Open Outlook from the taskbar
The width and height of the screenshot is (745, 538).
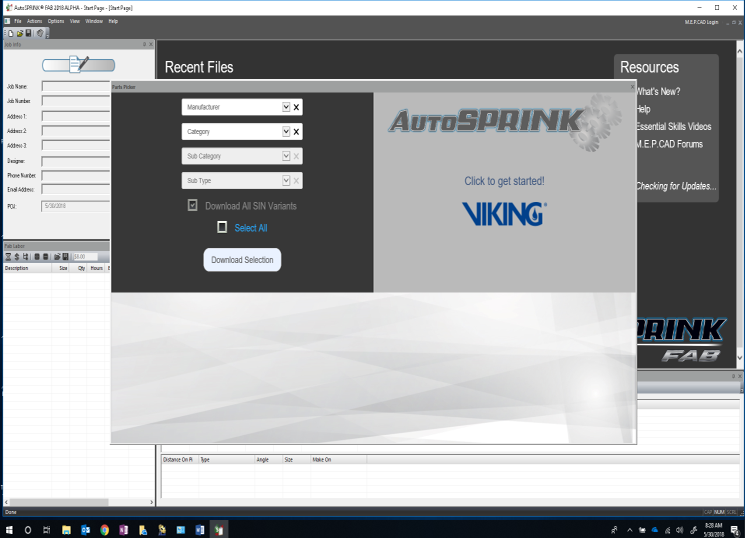pos(86,530)
